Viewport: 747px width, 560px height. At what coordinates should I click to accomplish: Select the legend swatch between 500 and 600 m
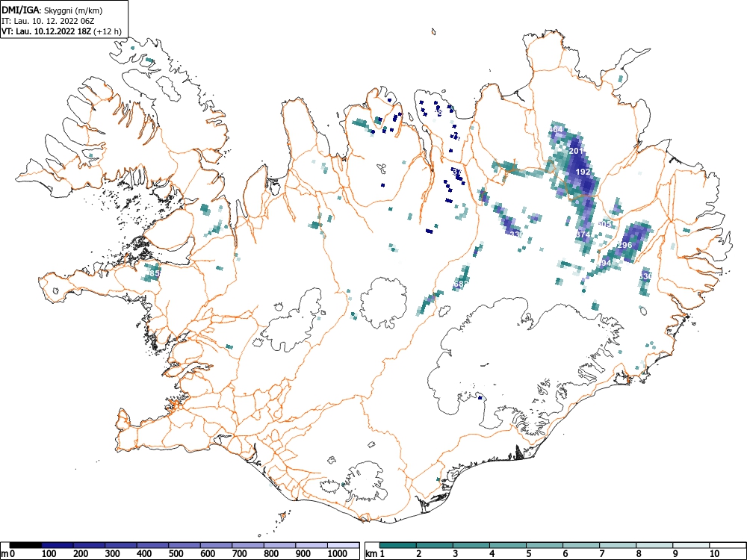pos(185,545)
